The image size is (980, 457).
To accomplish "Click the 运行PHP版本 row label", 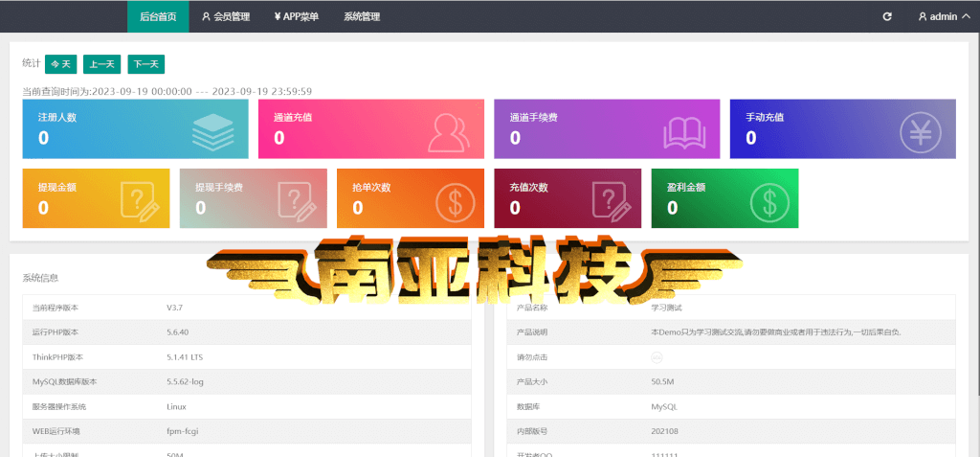I will (56, 332).
